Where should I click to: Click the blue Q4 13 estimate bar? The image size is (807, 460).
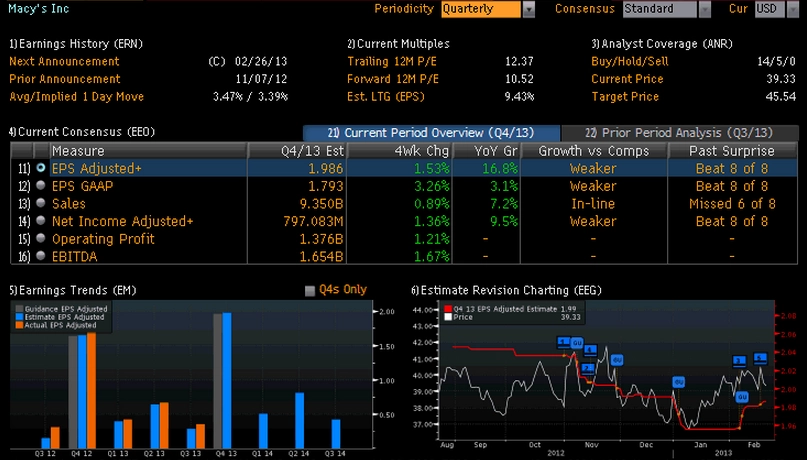tap(226, 380)
